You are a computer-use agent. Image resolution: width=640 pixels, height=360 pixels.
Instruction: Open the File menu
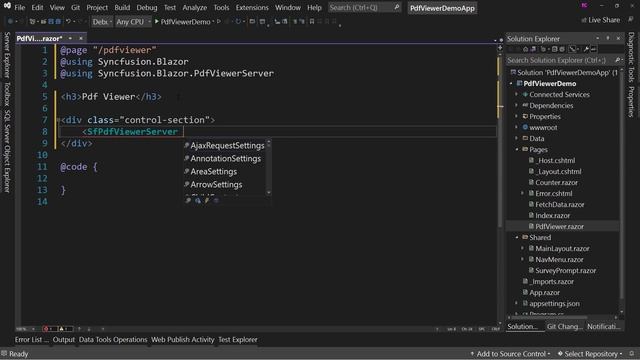[20, 7]
